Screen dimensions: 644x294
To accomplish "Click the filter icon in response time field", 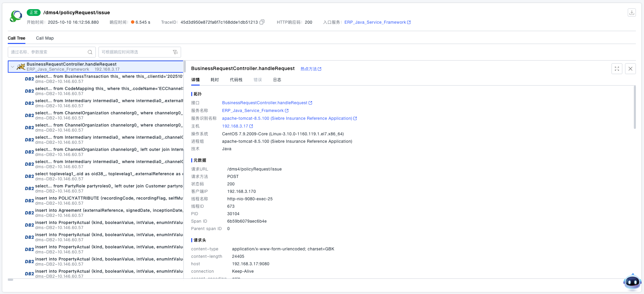I will tap(175, 52).
